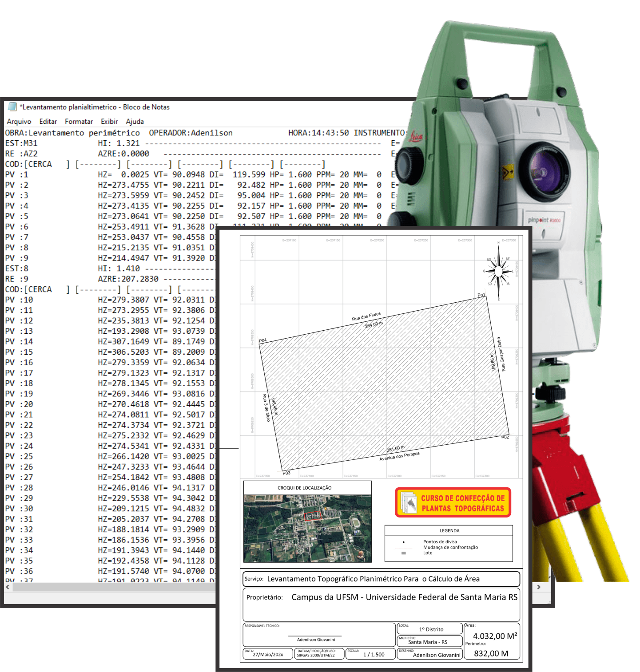Click the compass rose on the map
The width and height of the screenshot is (640, 672).
click(499, 271)
